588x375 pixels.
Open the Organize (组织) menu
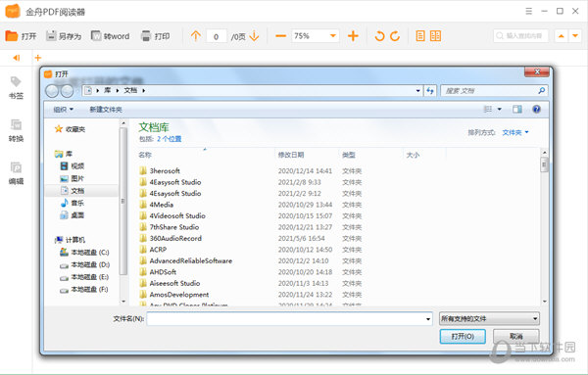pos(63,110)
